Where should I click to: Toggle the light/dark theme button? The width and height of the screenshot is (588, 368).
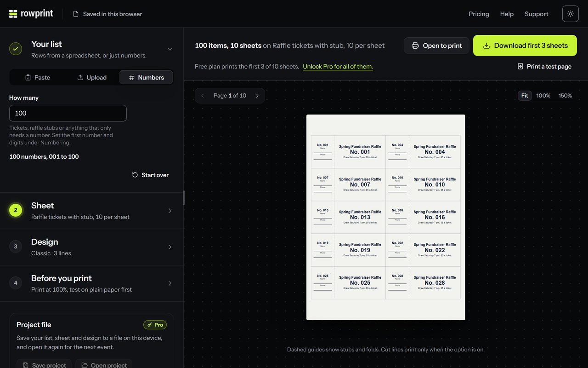click(571, 14)
